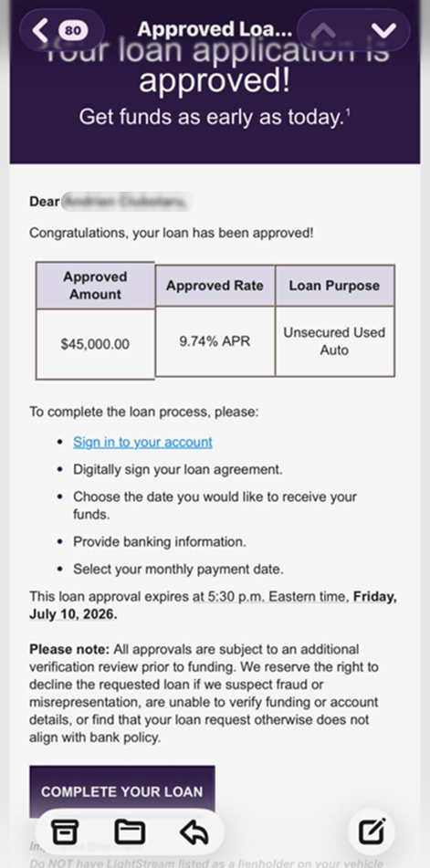Tap the Unsecured Used Auto cell
This screenshot has width=430, height=868.
coord(334,341)
